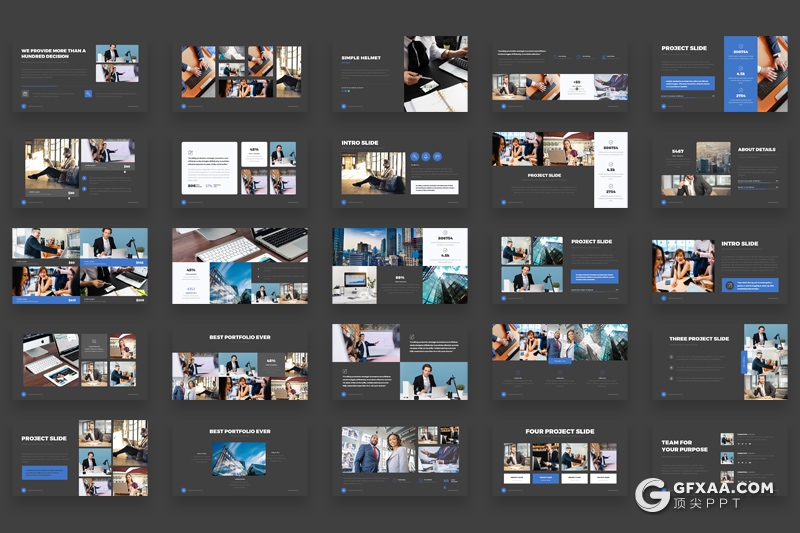
Task: Click the blue text box in the bottom-left Project Slide
Action: (44, 472)
